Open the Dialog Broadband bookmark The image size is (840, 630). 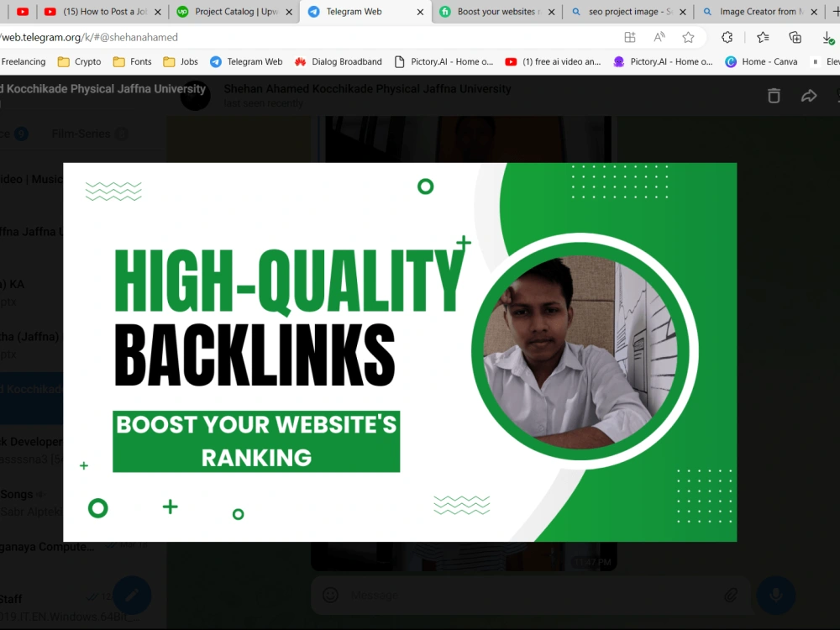click(338, 61)
